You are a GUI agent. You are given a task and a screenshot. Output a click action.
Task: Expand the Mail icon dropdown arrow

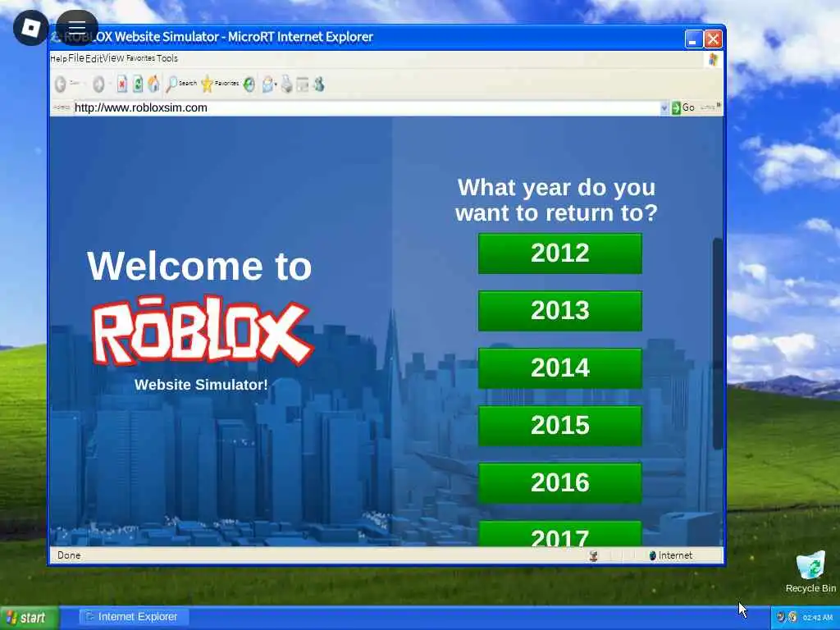tap(276, 84)
